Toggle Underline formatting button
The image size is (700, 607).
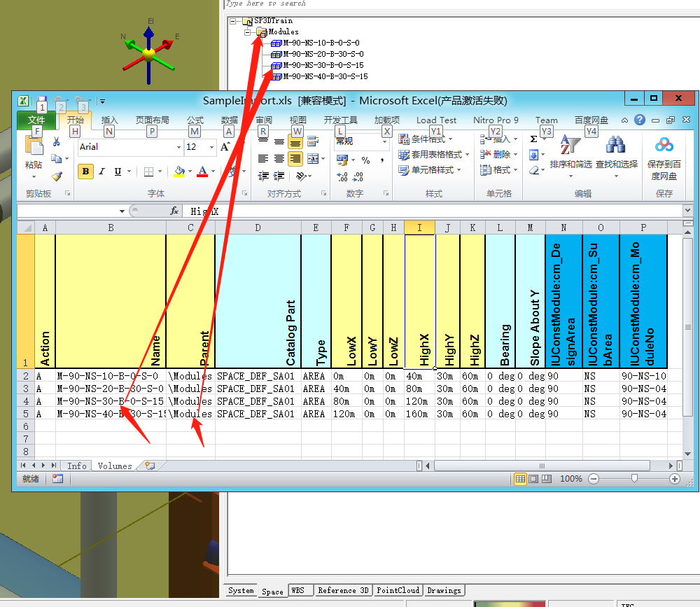[118, 172]
